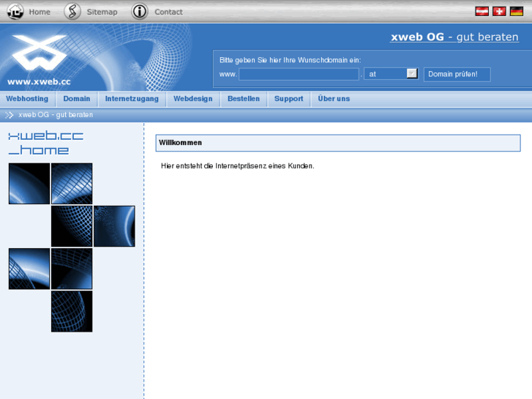532x399 pixels.
Task: Open the 'Über uns' menu
Action: (x=334, y=99)
